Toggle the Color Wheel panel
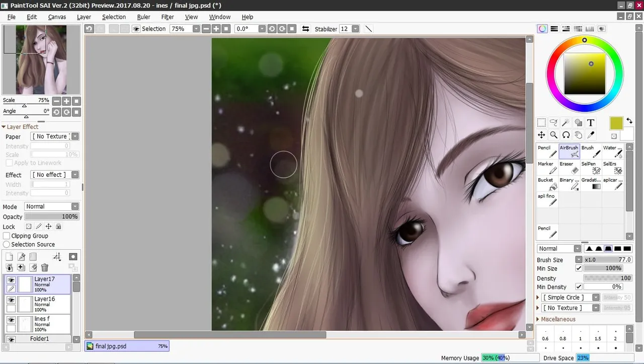The width and height of the screenshot is (644, 364). (x=542, y=29)
